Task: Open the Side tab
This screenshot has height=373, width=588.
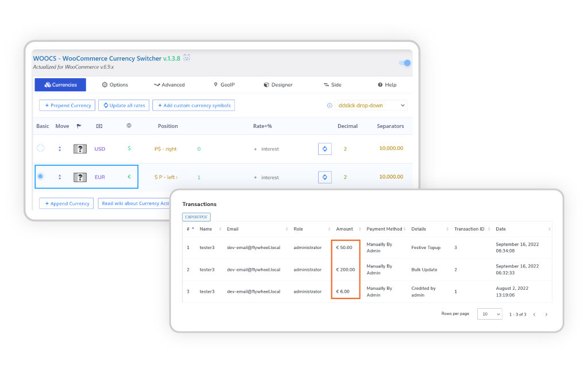Action: (332, 85)
